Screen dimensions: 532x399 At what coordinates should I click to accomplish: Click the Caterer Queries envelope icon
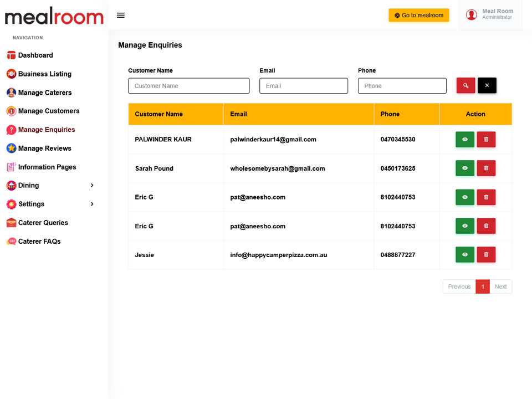point(11,223)
